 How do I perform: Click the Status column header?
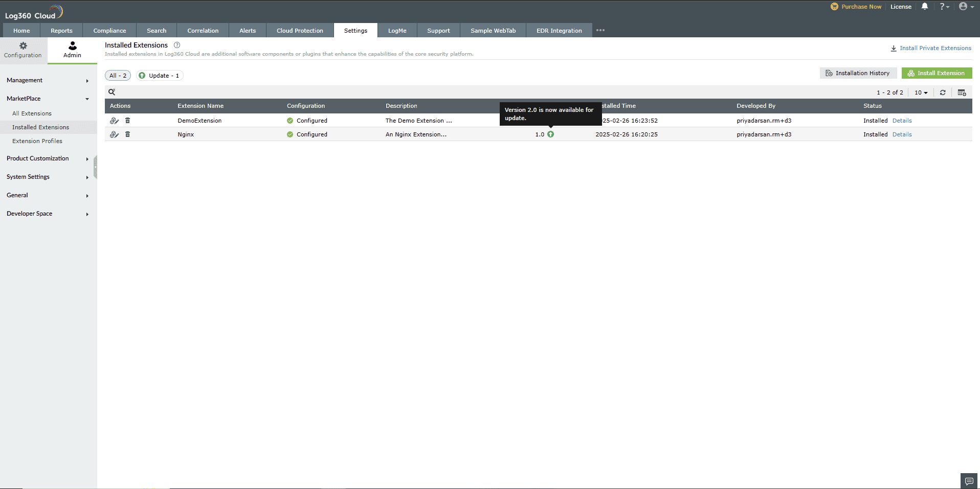873,106
